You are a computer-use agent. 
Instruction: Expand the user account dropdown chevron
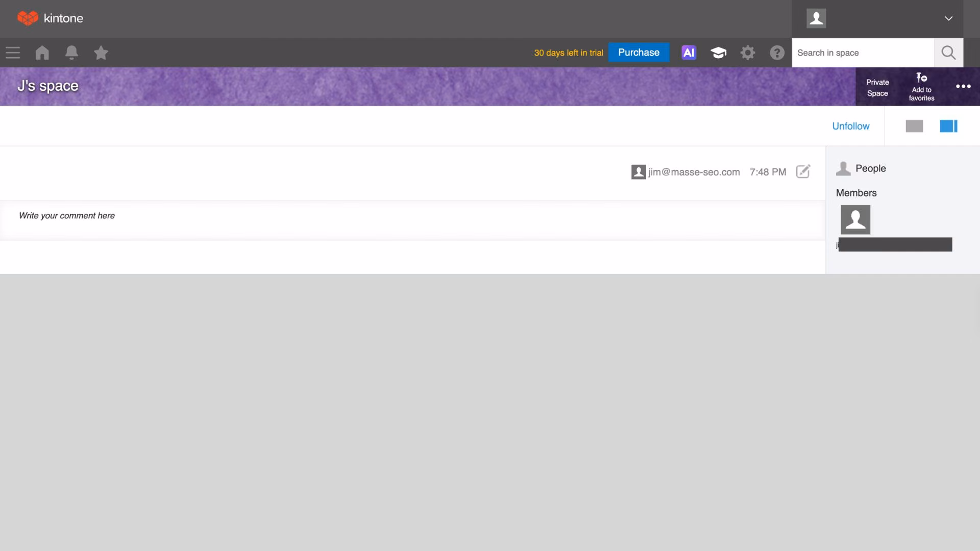point(948,18)
